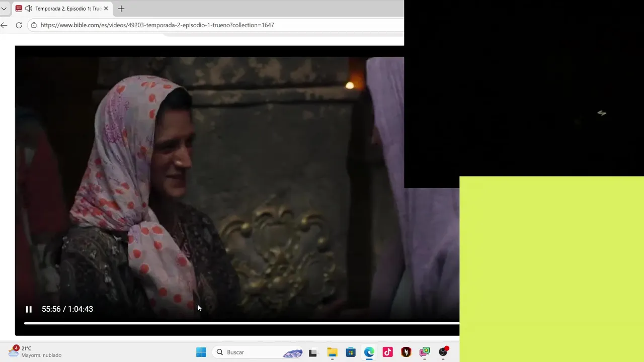The image size is (644, 362).
Task: Open the tab search dropdown arrow
Action: coord(4,9)
